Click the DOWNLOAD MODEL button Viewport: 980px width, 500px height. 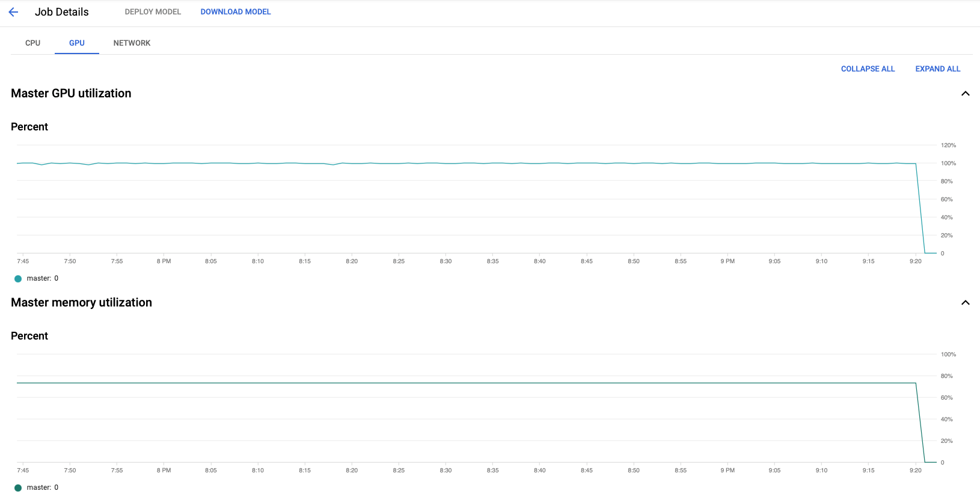pyautogui.click(x=236, y=12)
